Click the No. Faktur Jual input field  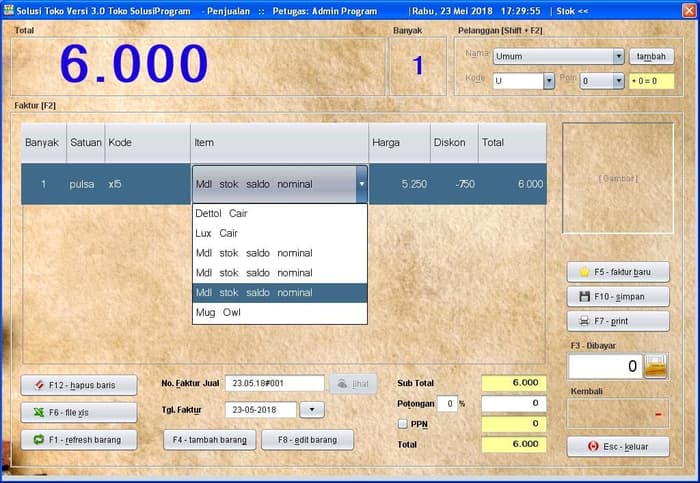click(274, 383)
